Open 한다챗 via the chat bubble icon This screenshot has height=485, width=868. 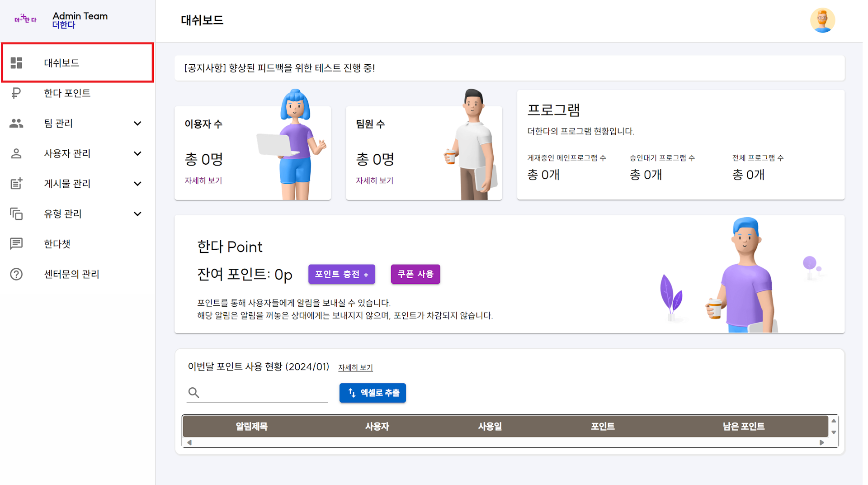(x=16, y=244)
